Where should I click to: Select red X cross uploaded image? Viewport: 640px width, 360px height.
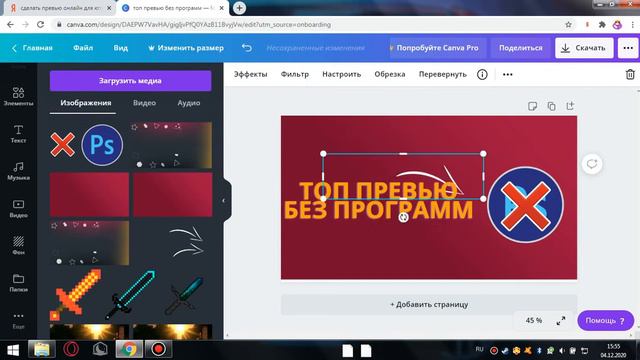(62, 144)
